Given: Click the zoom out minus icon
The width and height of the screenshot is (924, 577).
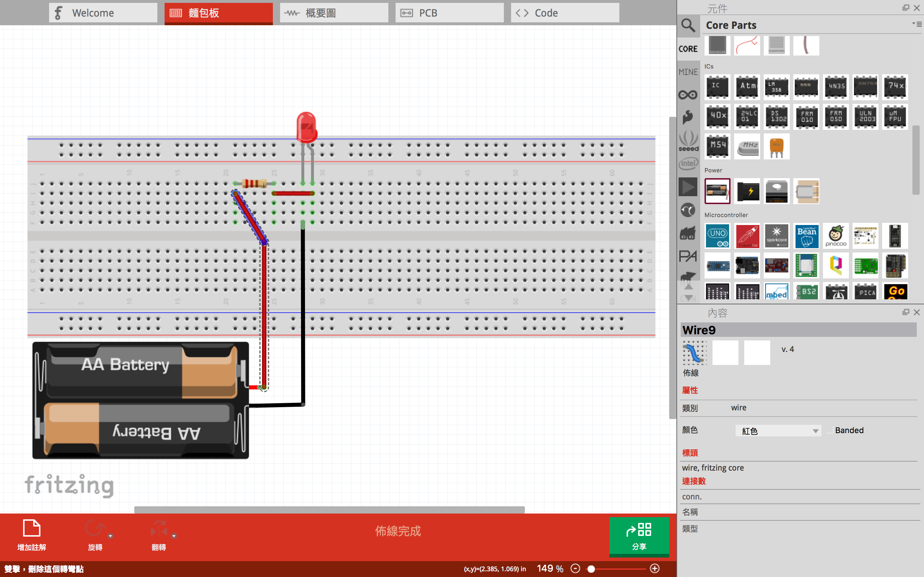Looking at the screenshot, I should click(x=575, y=569).
